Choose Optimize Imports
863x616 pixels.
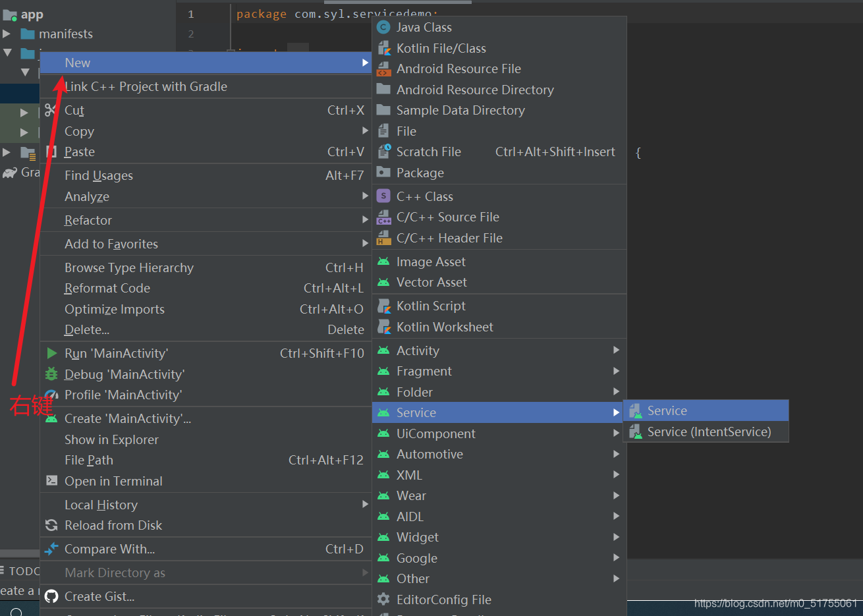coord(206,309)
